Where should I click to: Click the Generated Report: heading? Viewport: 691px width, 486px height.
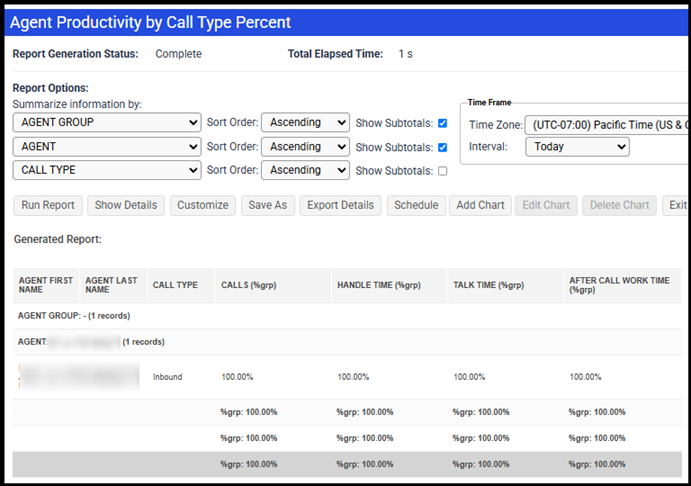pos(58,239)
